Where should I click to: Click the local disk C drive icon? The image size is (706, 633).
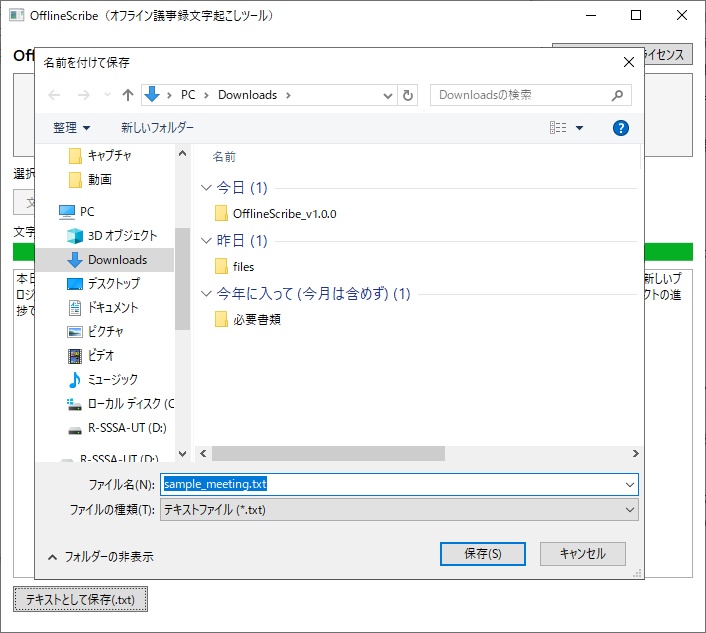(74, 404)
